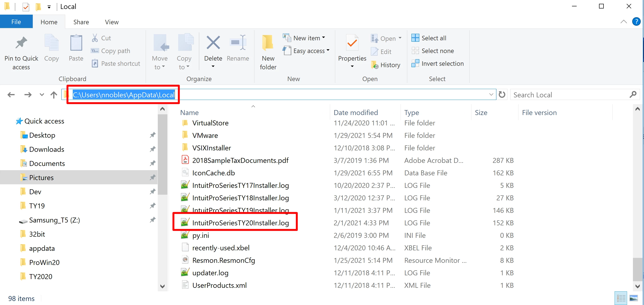Open Quick access in navigation pane
The width and height of the screenshot is (644, 305).
click(40, 121)
